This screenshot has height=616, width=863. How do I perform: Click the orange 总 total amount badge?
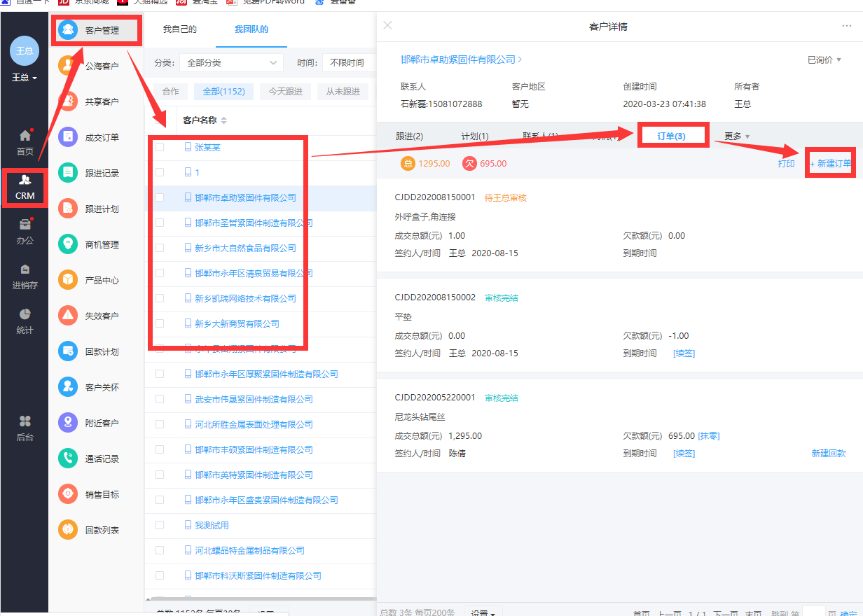(408, 163)
